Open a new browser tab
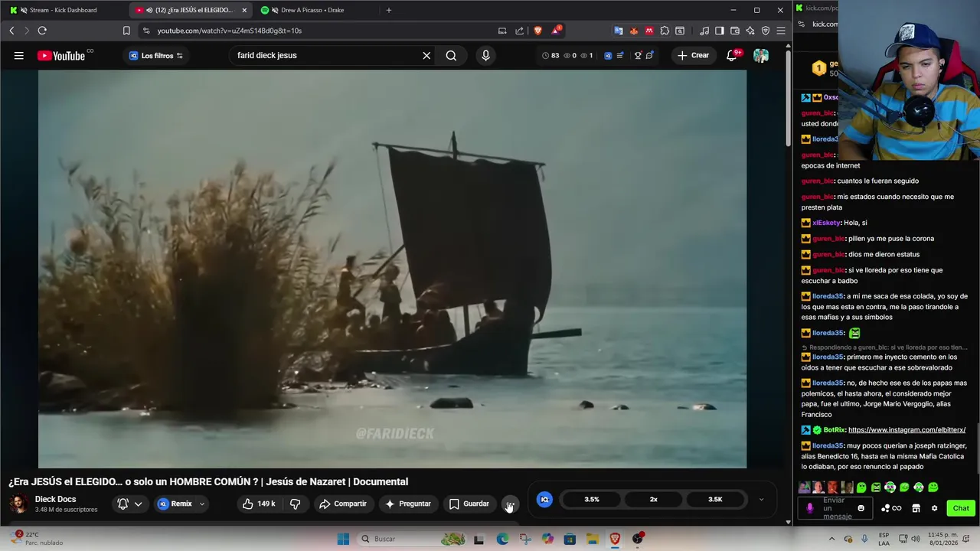The height and width of the screenshot is (551, 980). (388, 10)
